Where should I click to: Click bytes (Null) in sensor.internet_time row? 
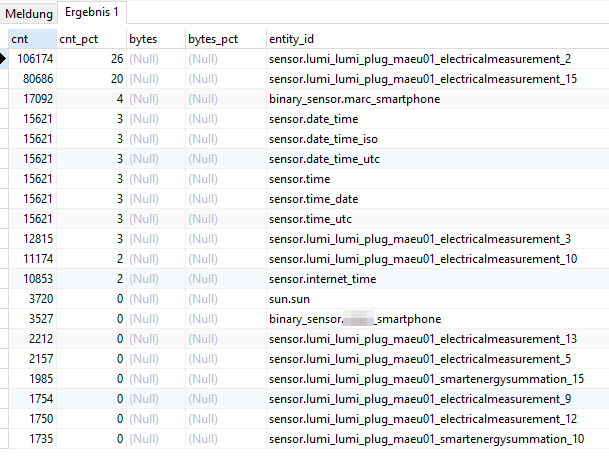(x=156, y=279)
